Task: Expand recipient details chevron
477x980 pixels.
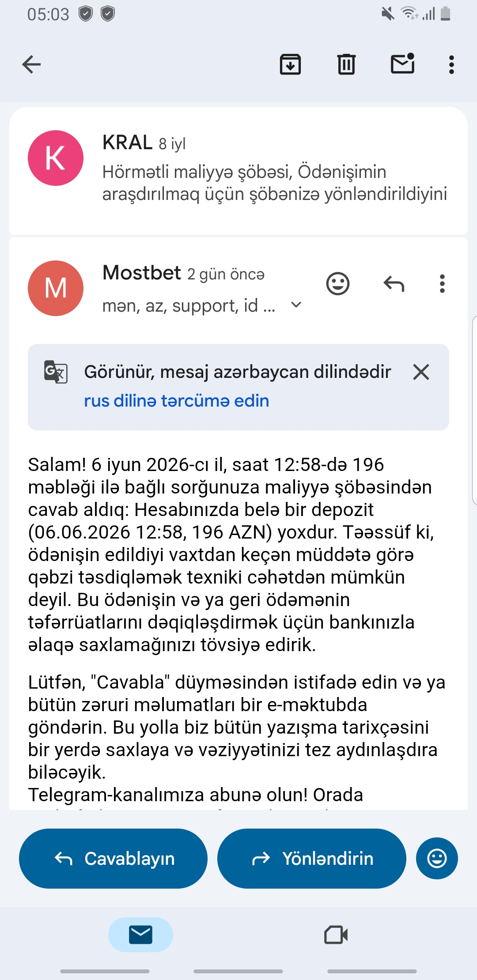Action: 296,305
